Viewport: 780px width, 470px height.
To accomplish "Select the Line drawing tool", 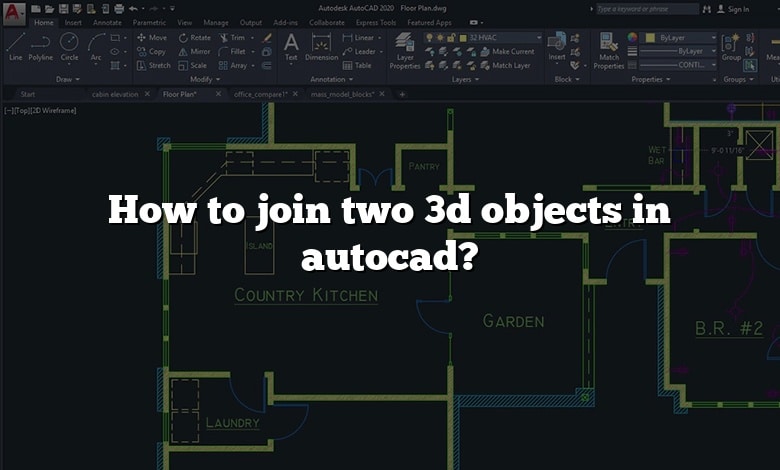I will [x=15, y=46].
